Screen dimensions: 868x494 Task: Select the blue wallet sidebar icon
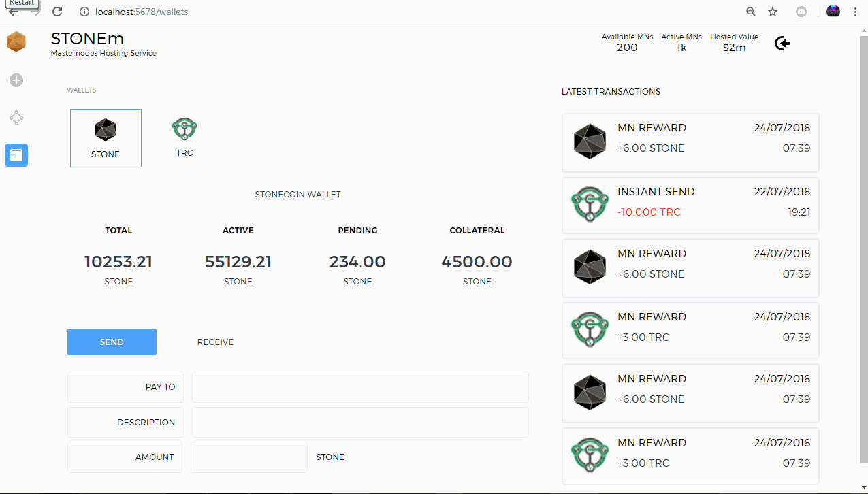(x=16, y=155)
